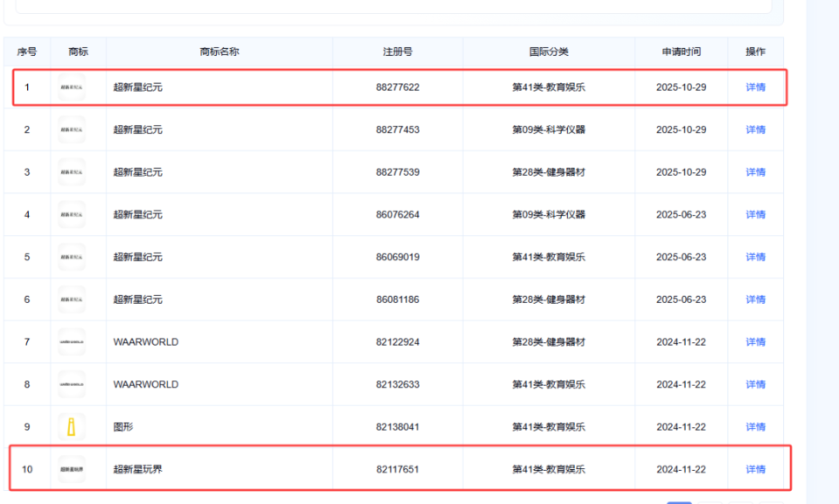
Task: Select trademark image in row 88277539
Action: tap(72, 172)
